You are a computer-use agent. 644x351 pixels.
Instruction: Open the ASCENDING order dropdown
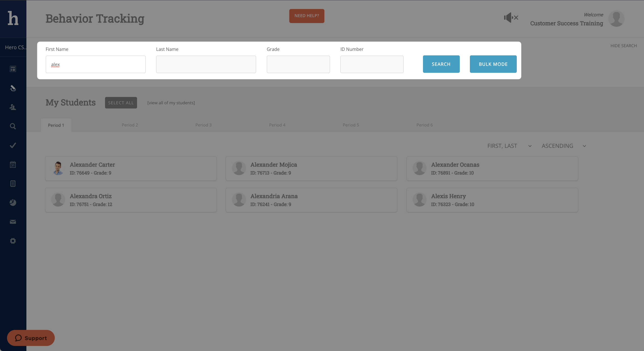564,146
